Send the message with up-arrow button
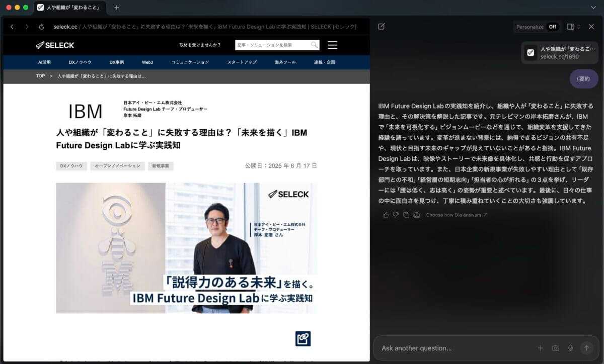This screenshot has width=604, height=364. 586,348
